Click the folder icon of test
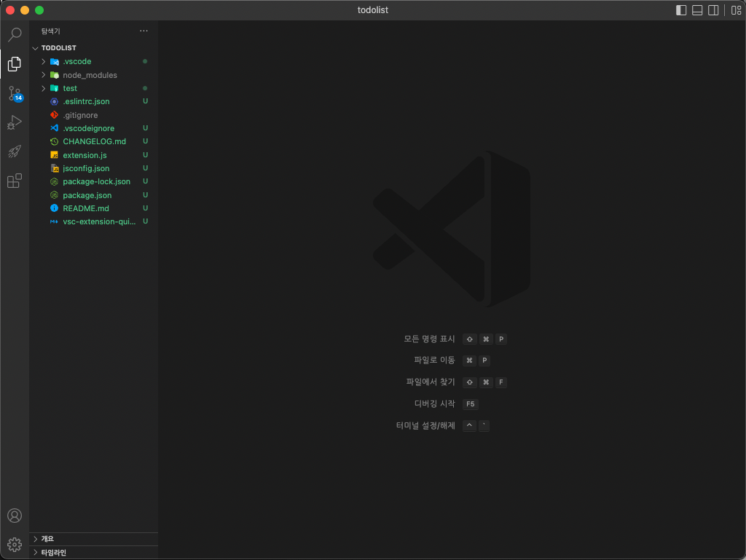Screen dimensions: 746x560 point(54,88)
